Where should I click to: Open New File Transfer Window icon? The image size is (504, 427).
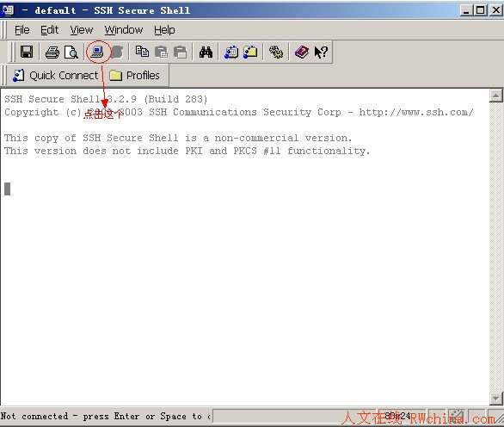click(x=250, y=52)
